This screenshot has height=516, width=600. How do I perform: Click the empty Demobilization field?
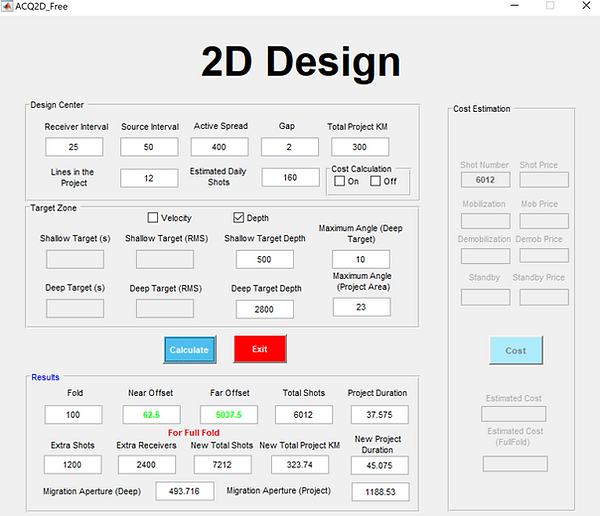tap(486, 256)
